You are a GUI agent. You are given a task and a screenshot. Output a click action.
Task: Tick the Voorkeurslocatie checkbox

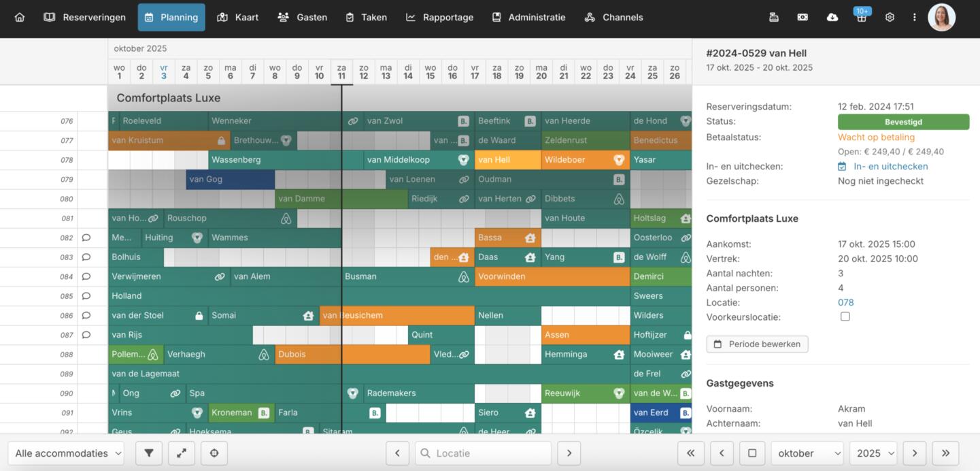click(x=845, y=316)
